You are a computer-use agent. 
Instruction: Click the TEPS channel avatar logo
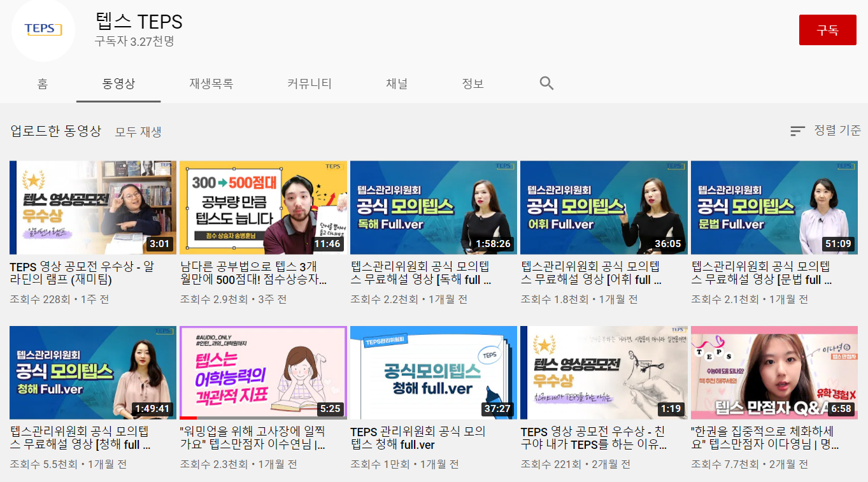43,30
